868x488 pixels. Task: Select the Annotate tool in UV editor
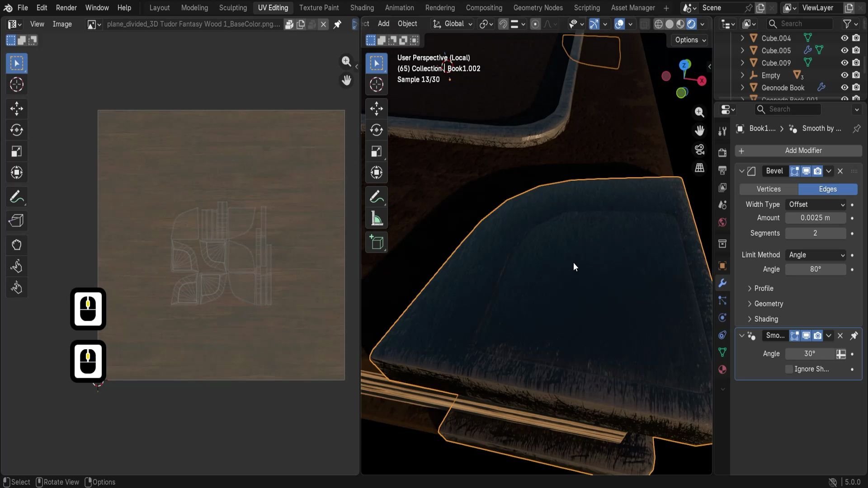[x=17, y=197]
